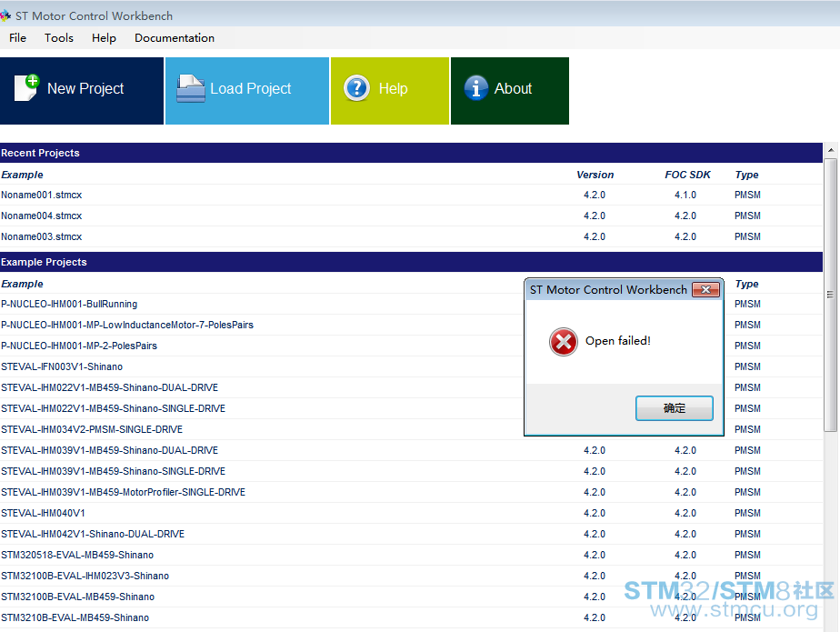The height and width of the screenshot is (632, 840).
Task: Click the Open failed! message text
Action: tap(617, 341)
